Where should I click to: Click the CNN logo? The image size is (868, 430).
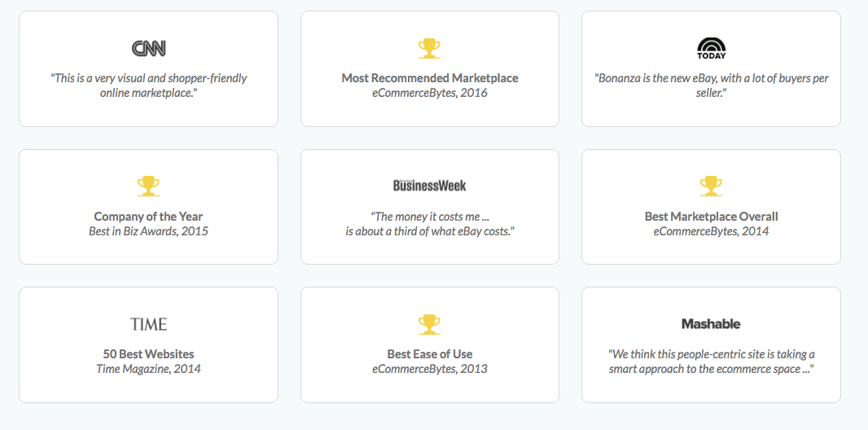click(x=148, y=49)
